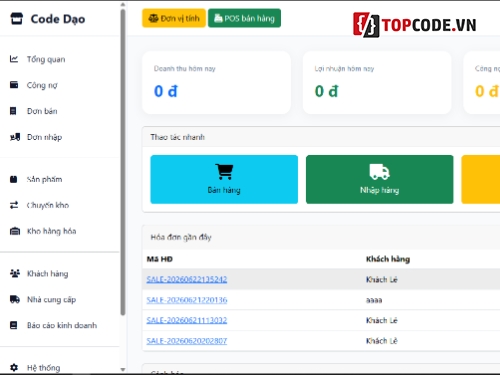Click the Thao tác nhanh panel header

pyautogui.click(x=321, y=137)
